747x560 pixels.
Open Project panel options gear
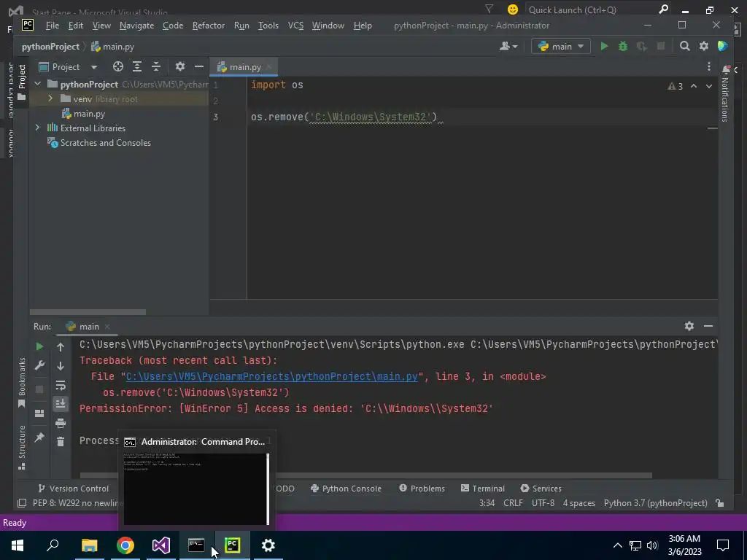(x=179, y=66)
